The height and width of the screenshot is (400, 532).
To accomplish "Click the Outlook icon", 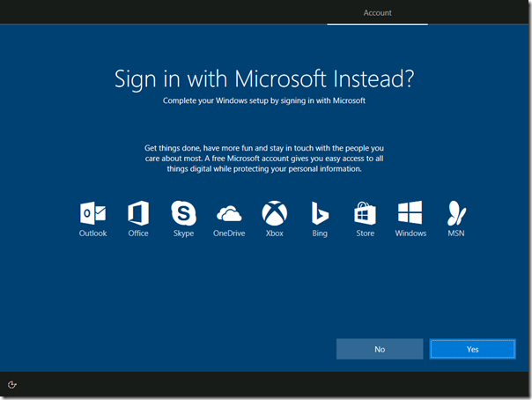I will [x=92, y=213].
